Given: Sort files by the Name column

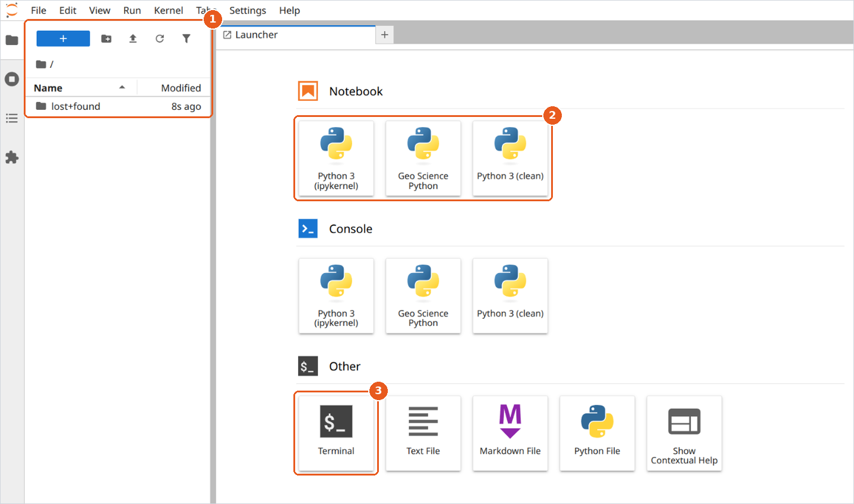Looking at the screenshot, I should point(81,88).
